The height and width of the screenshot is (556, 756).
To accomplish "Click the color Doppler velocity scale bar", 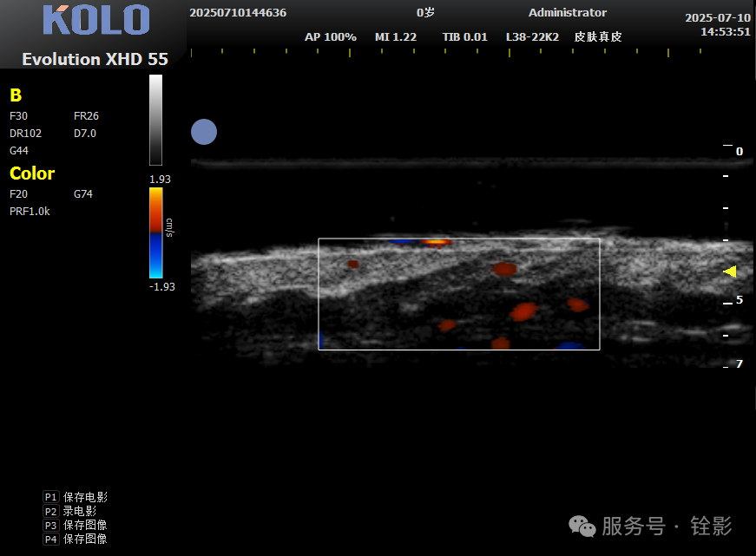I will (x=155, y=232).
